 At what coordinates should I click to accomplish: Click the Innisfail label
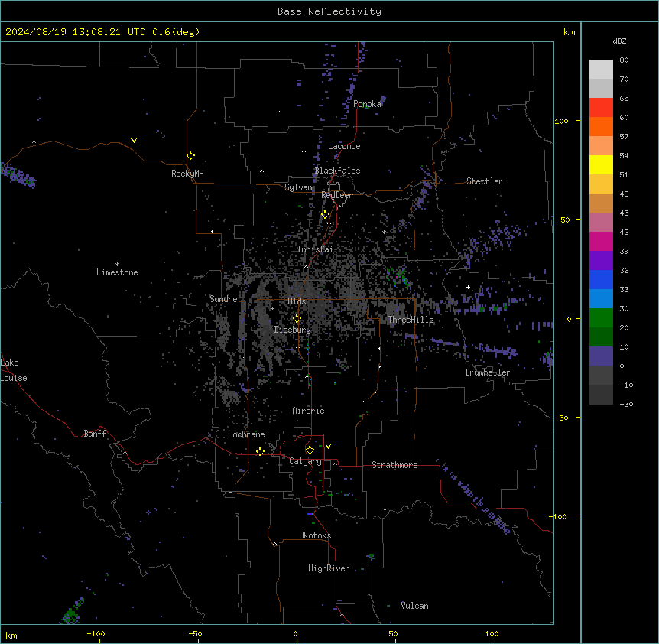coord(317,249)
